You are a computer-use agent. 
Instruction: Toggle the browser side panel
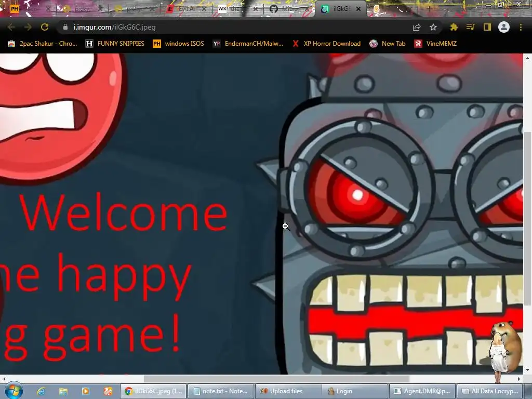point(487,27)
